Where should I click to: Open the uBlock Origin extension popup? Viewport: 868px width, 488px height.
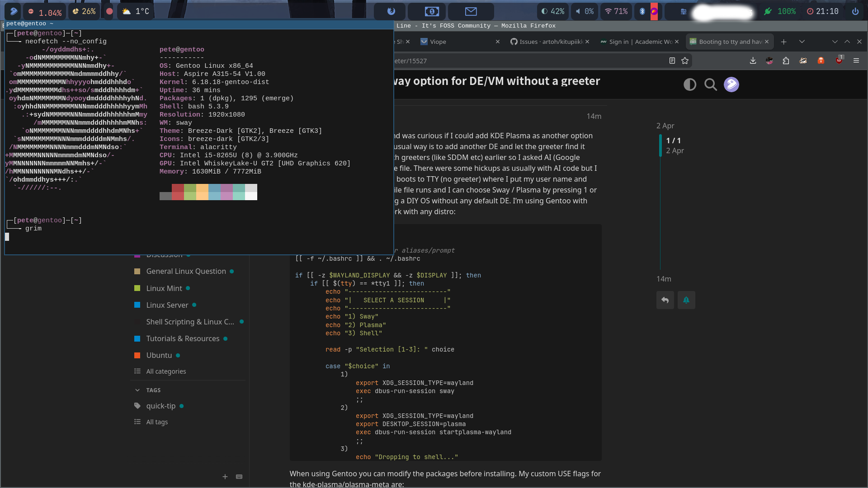point(839,61)
